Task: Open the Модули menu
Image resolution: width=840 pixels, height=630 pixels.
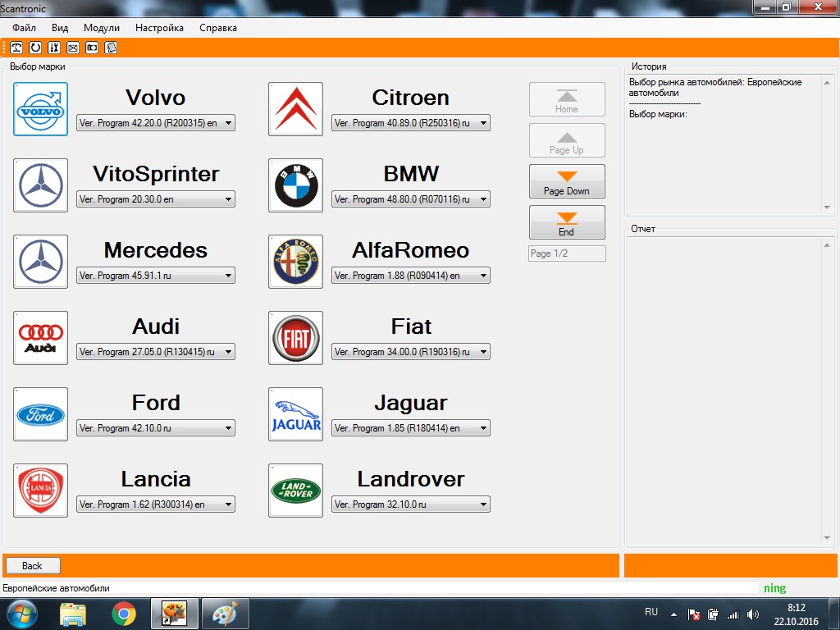Action: pos(101,28)
